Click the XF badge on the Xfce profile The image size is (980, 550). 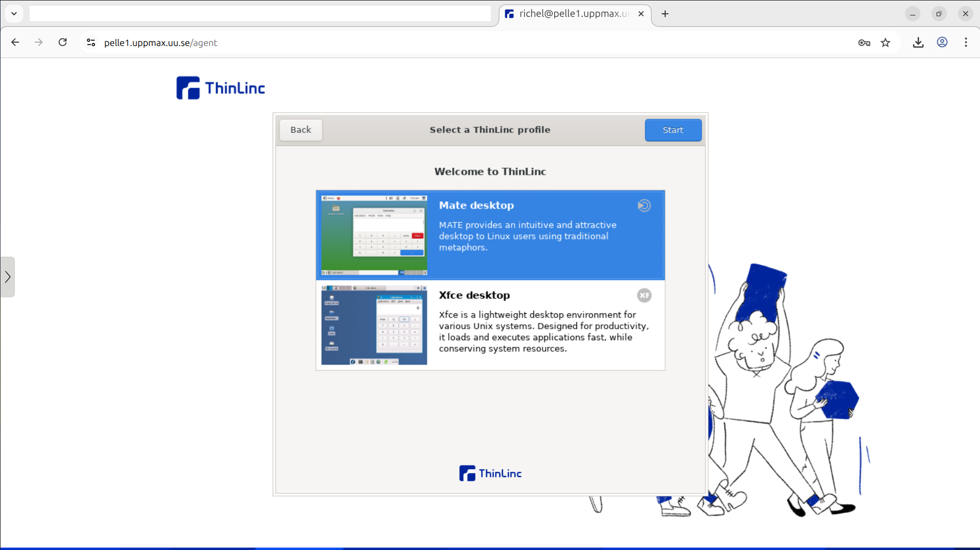click(x=644, y=295)
